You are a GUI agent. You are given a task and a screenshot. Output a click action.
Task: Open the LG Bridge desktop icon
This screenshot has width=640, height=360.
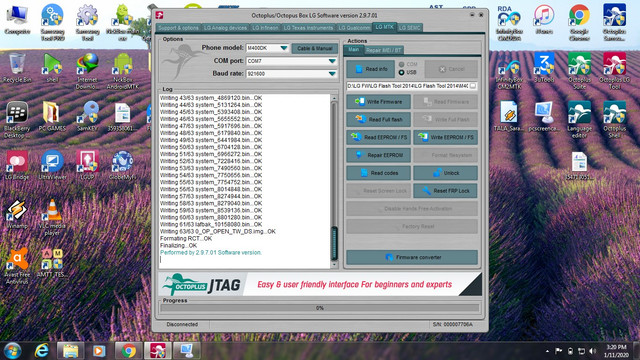point(17,164)
